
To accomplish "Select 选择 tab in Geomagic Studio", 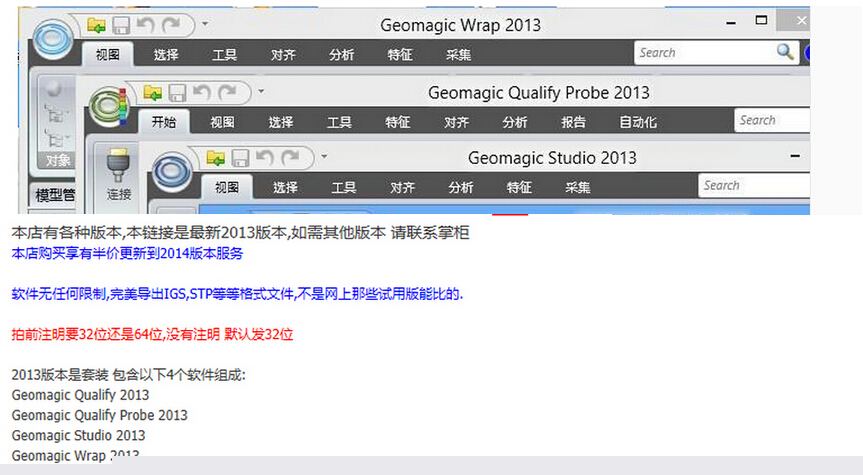I will point(285,188).
